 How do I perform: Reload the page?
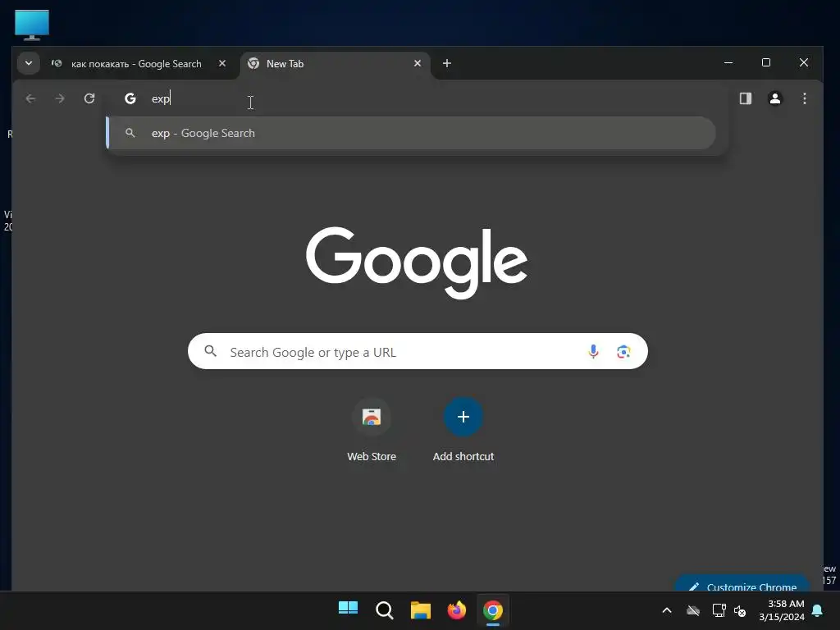click(x=89, y=98)
